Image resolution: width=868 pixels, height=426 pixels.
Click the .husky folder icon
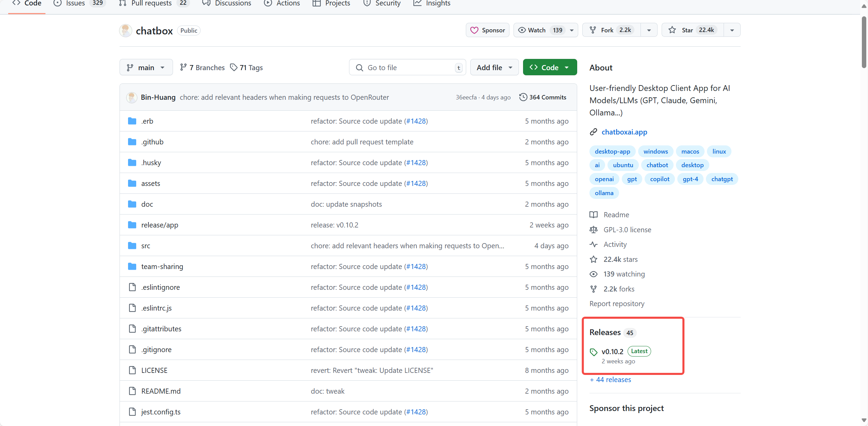132,163
